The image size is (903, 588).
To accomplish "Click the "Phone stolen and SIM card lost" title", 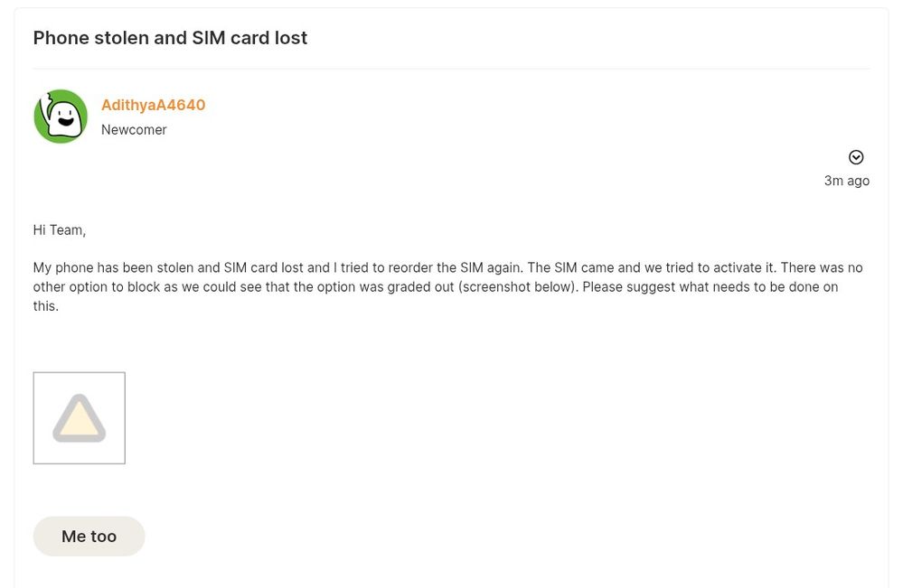I will (x=170, y=38).
